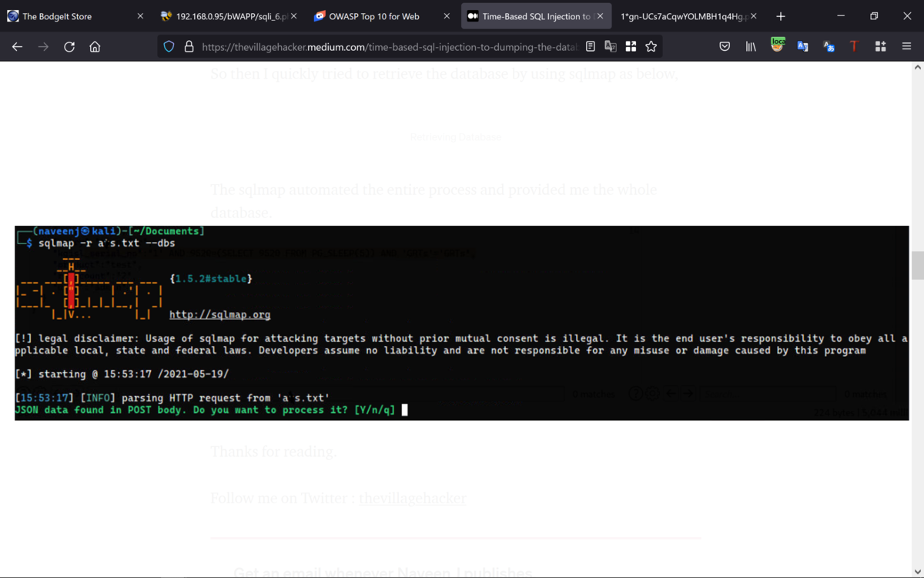Switch to The BodgeIt Store tab
The image size is (924, 578).
75,16
